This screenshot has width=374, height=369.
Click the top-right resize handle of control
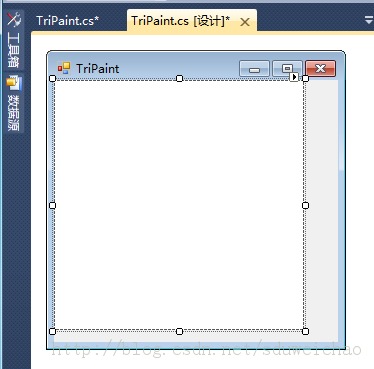[305, 78]
